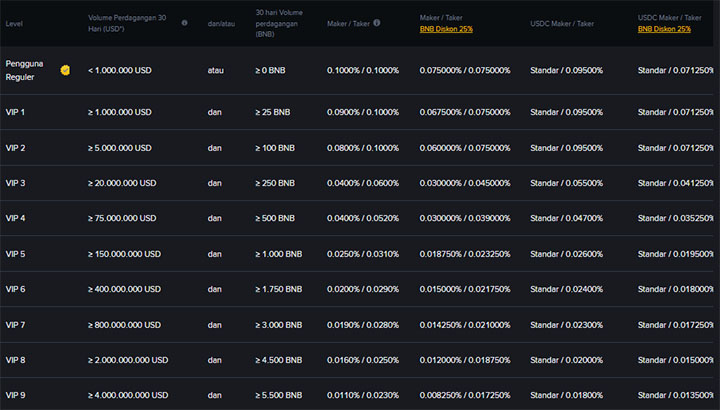Click the Level column header
Screen dimensions: 720x410
[14, 23]
